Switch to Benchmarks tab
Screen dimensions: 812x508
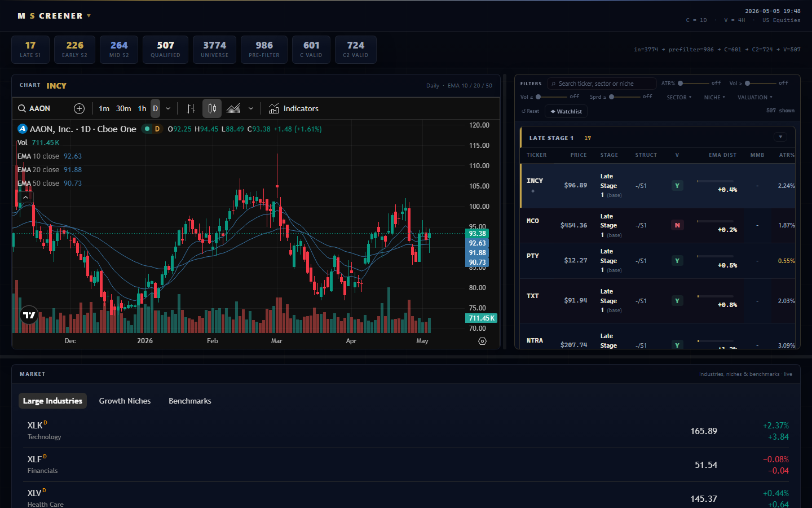(x=190, y=401)
